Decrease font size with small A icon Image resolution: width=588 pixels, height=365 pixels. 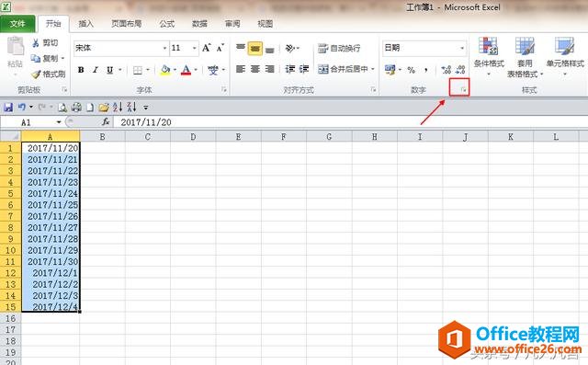[x=220, y=48]
